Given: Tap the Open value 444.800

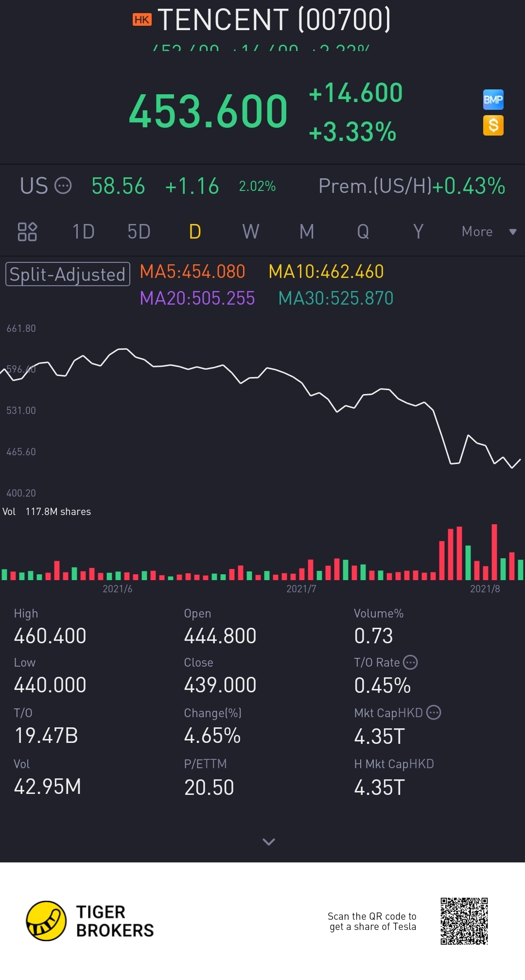Looking at the screenshot, I should [220, 636].
